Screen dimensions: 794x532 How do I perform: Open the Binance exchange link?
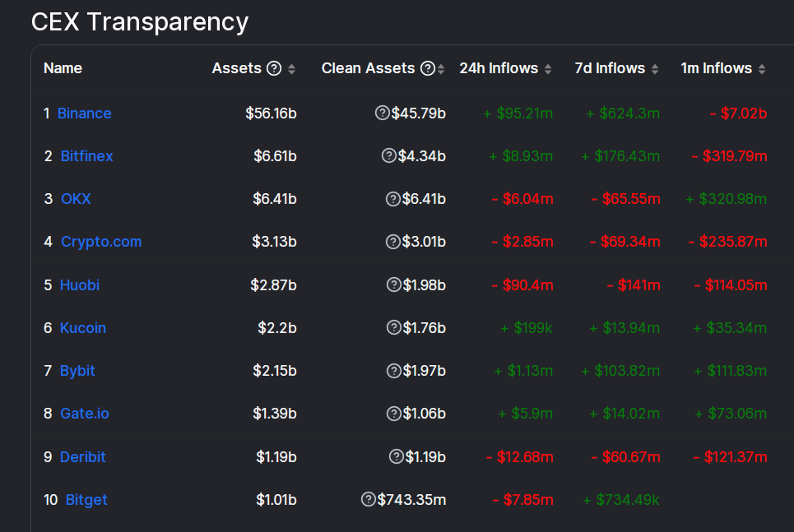click(85, 113)
